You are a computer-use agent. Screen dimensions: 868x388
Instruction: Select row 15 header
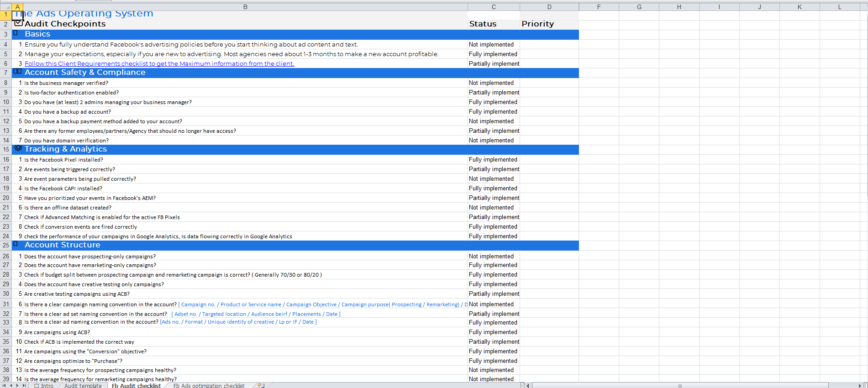pos(6,149)
